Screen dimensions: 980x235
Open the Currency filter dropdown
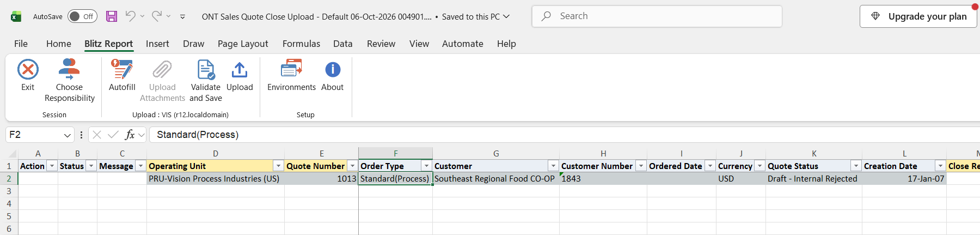[x=759, y=166]
